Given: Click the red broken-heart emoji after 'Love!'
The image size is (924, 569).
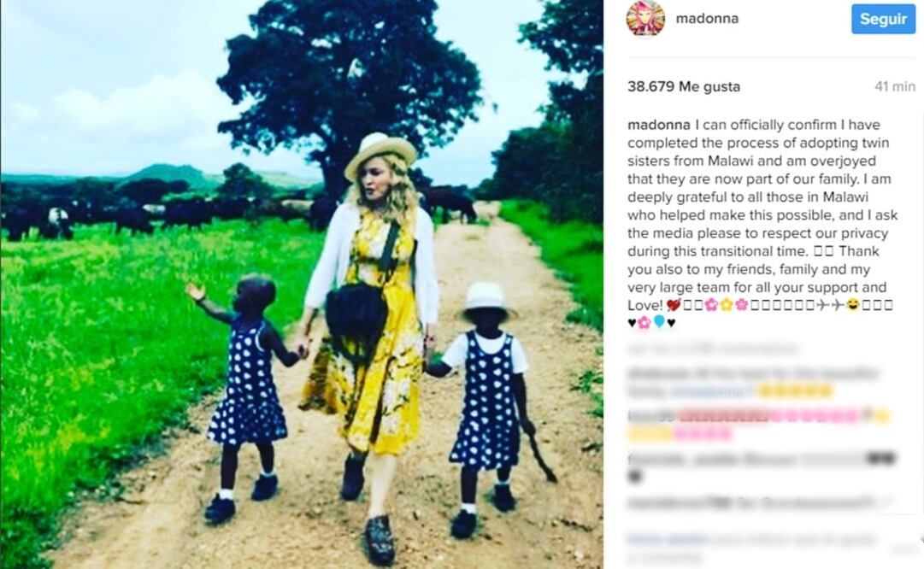Looking at the screenshot, I should [674, 305].
